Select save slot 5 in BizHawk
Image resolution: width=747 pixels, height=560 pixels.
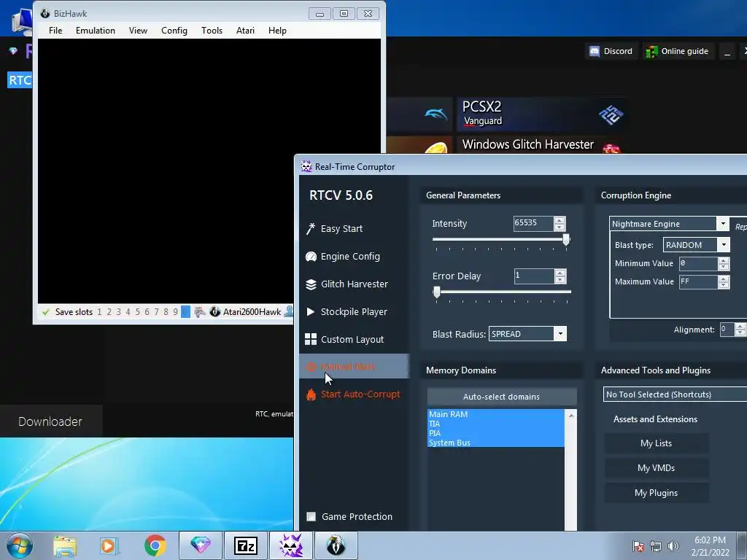point(137,312)
